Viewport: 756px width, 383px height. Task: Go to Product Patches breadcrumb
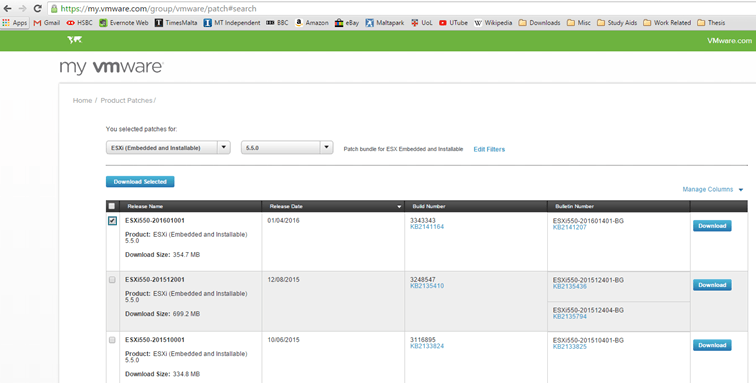pyautogui.click(x=126, y=100)
